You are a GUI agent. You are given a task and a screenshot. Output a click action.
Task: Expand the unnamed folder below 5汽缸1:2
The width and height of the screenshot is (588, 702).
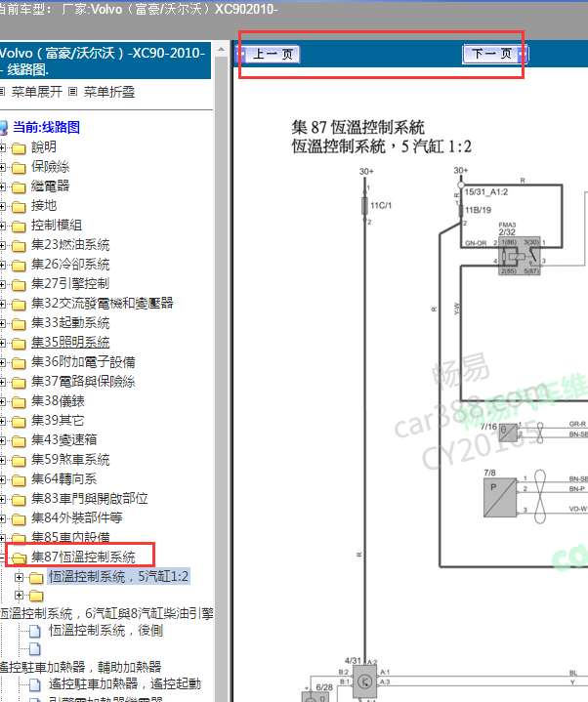tap(19, 595)
